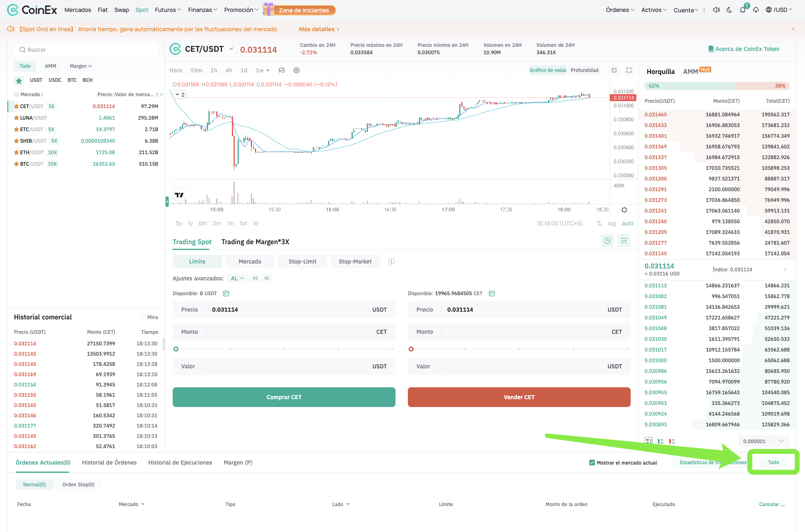This screenshot has height=532, width=805.
Task: Show bids-only order book view icon
Action: (660, 441)
